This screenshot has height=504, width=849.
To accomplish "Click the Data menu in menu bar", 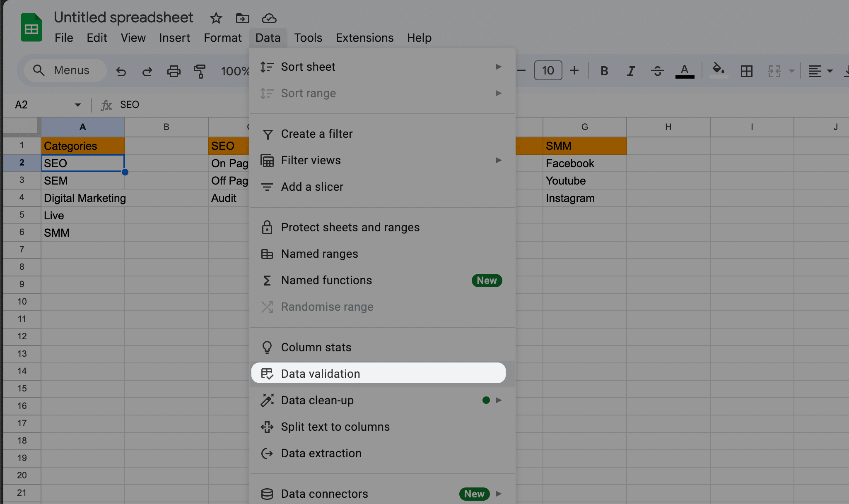I will [x=268, y=37].
